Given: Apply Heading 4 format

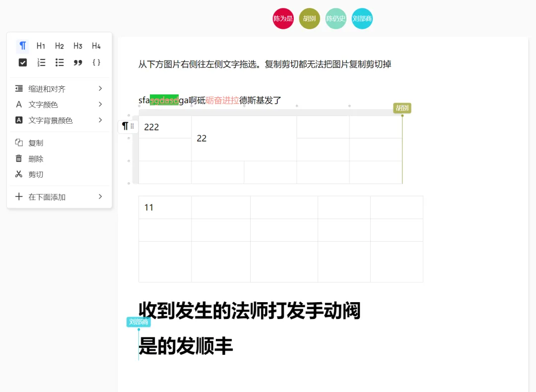Looking at the screenshot, I should point(96,46).
